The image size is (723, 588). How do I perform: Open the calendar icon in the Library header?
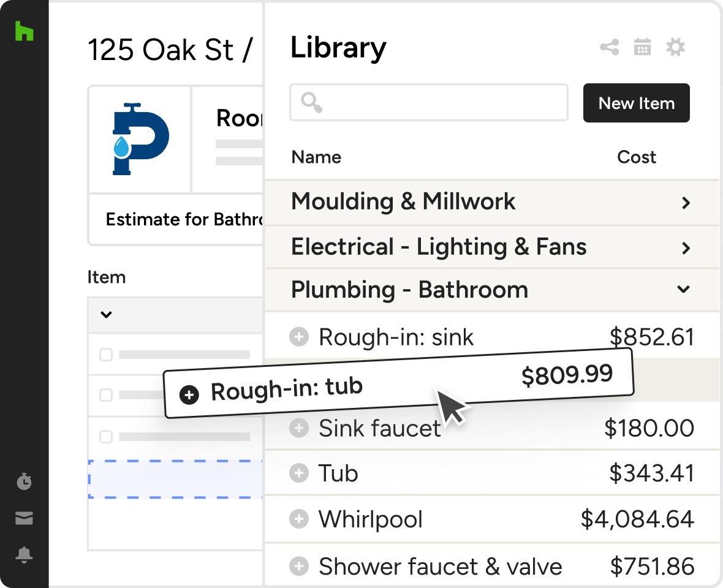642,47
